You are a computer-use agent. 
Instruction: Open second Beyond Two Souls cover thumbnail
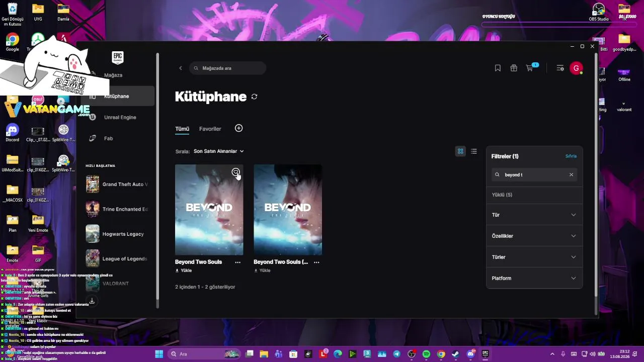(x=288, y=210)
